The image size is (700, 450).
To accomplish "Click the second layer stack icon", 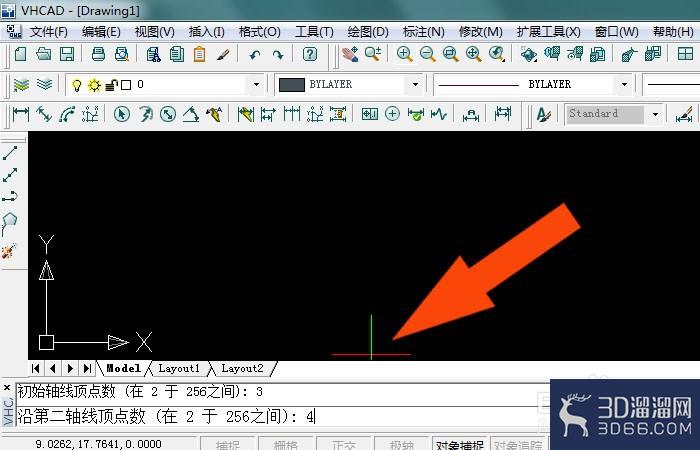I will click(x=44, y=84).
